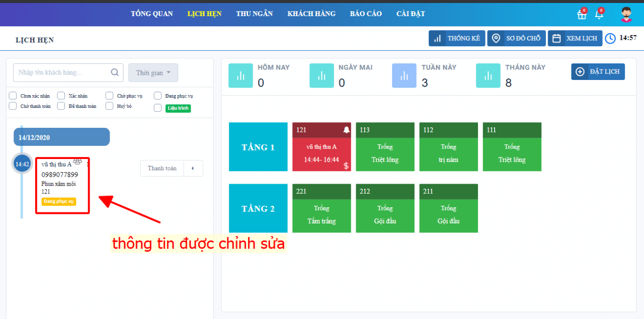This screenshot has height=319, width=644.
Task: Check the Đã thanh toán filter
Action: pyautogui.click(x=61, y=106)
